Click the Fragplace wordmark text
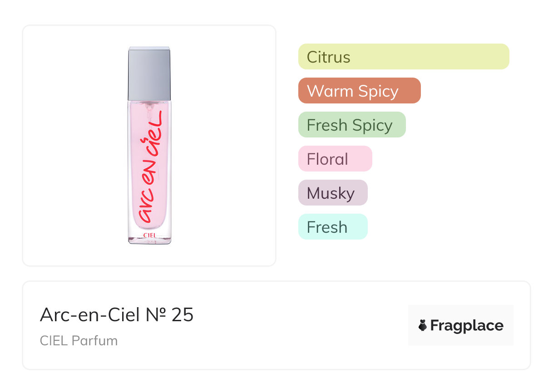The height and width of the screenshot is (392, 553). (467, 326)
